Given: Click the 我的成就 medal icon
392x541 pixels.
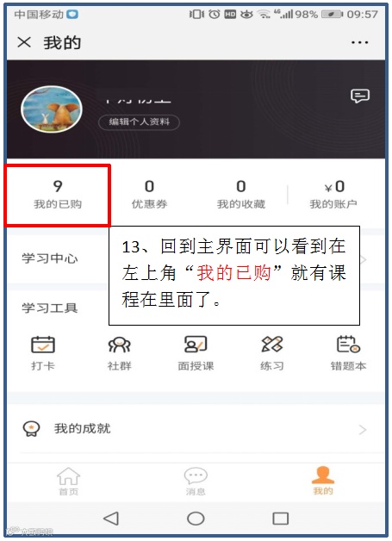Looking at the screenshot, I should tap(31, 429).
